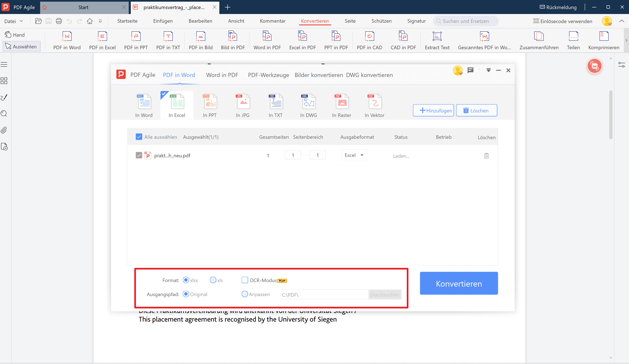Open the attachments paperclip sidebar panel
The height and width of the screenshot is (364, 629).
tap(4, 130)
